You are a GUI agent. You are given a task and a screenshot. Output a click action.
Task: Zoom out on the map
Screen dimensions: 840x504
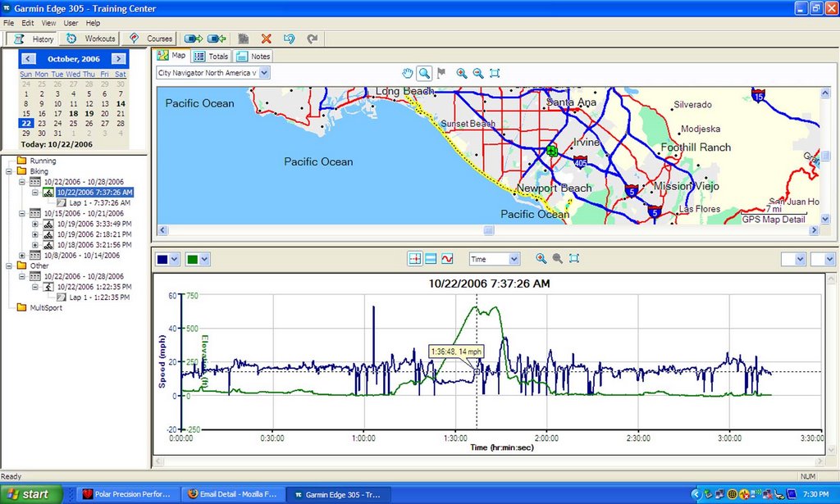478,73
